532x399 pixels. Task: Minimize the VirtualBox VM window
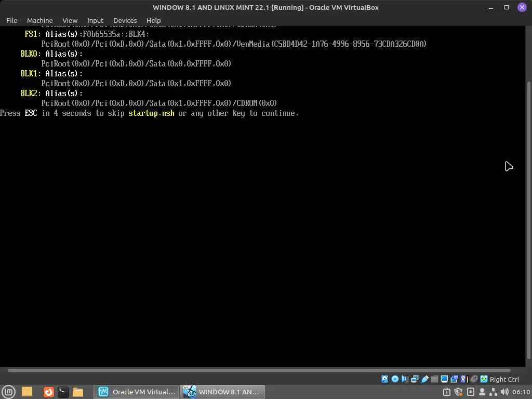[x=490, y=7]
